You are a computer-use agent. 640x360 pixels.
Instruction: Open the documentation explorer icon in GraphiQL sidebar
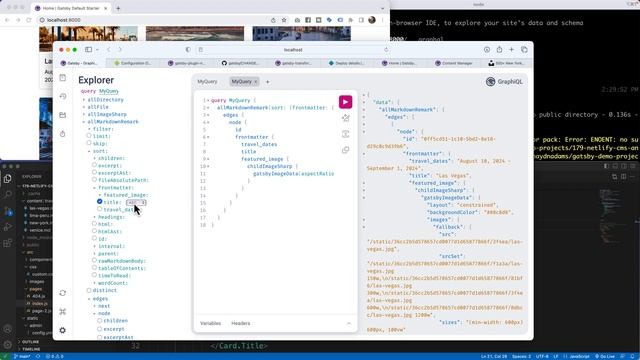coord(62,78)
